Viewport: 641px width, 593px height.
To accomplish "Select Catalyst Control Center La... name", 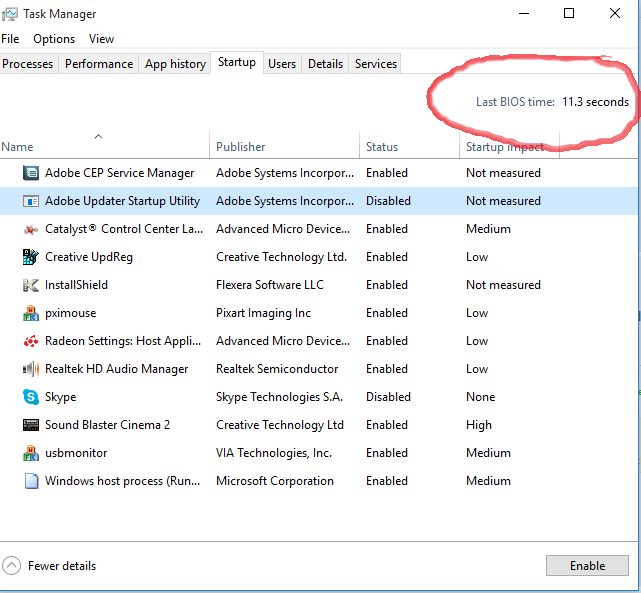I will [x=124, y=229].
